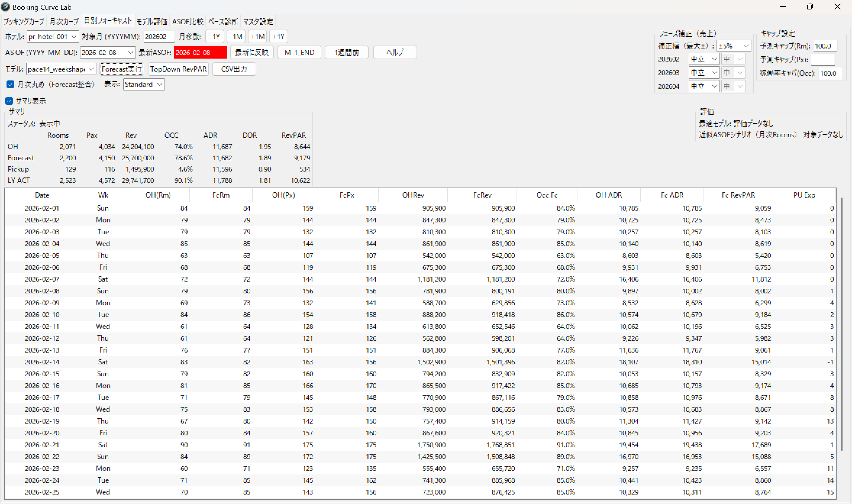Switch to the モデル評価 tab
This screenshot has width=852, height=504.
(152, 22)
